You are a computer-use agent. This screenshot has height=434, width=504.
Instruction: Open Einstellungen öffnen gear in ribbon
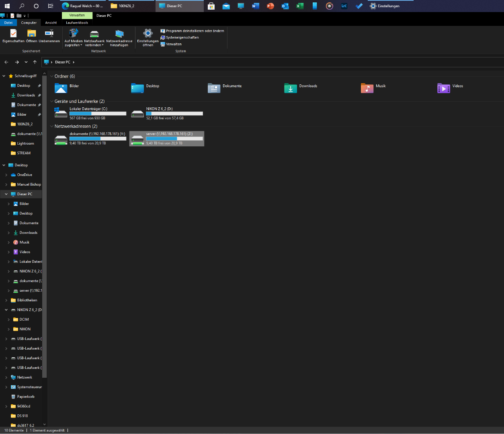(x=148, y=38)
